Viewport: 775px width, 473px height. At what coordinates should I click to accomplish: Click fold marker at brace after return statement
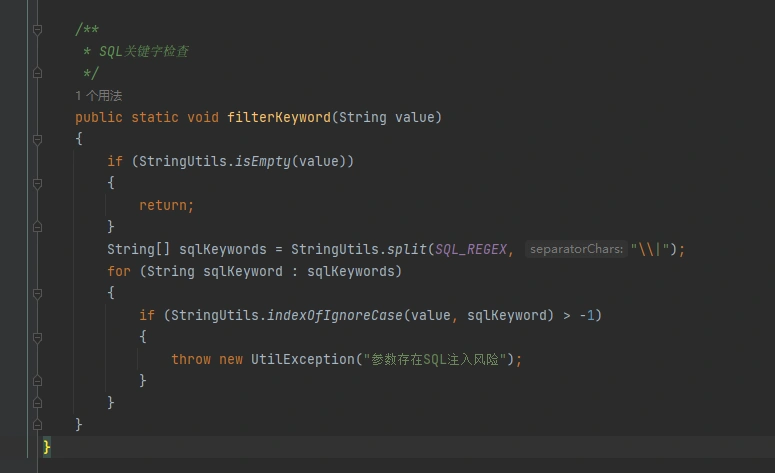37,227
